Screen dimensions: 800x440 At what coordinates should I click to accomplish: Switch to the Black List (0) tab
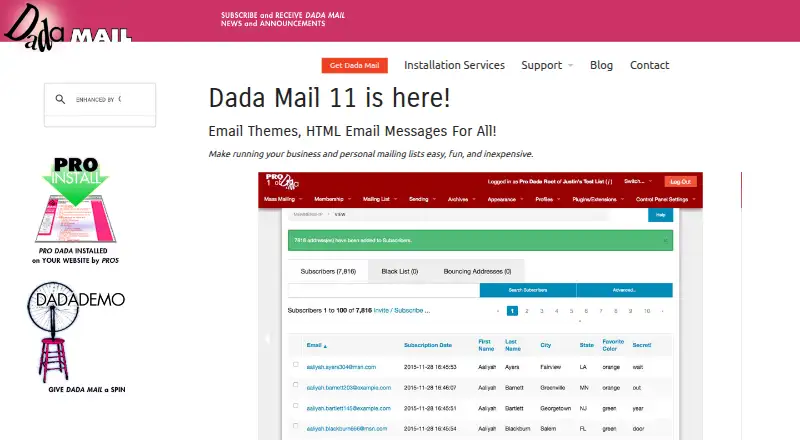click(399, 272)
